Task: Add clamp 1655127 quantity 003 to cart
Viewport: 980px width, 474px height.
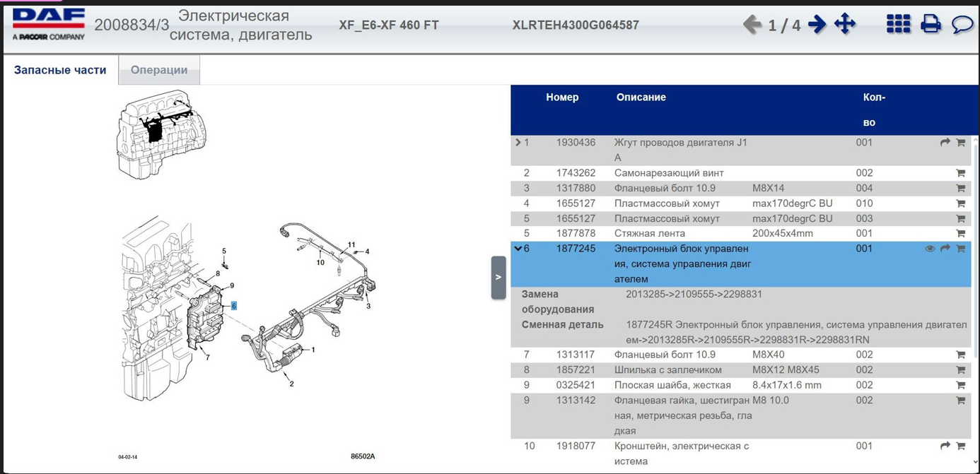Action: tap(960, 219)
